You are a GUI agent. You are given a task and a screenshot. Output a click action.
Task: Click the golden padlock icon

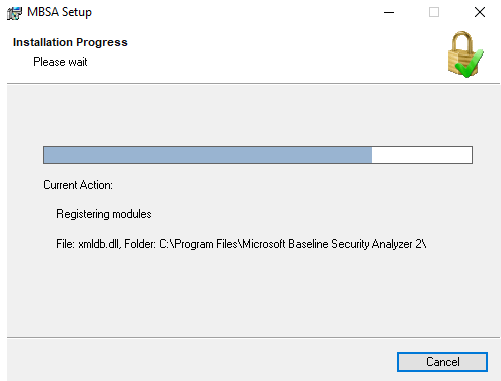pos(462,51)
